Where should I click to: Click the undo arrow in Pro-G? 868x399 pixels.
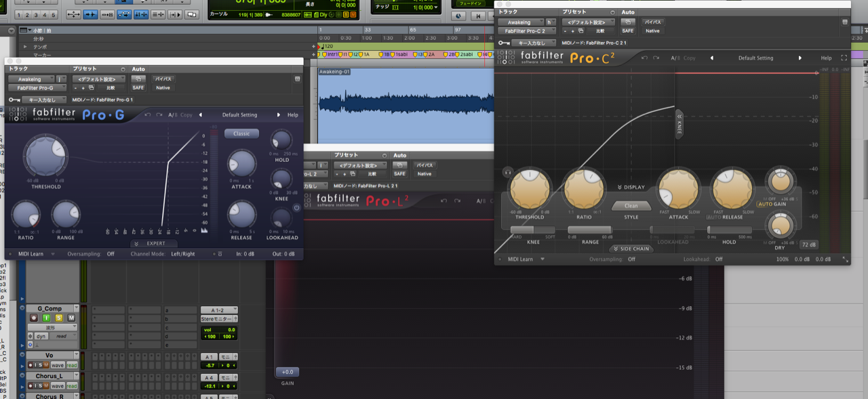(x=147, y=115)
